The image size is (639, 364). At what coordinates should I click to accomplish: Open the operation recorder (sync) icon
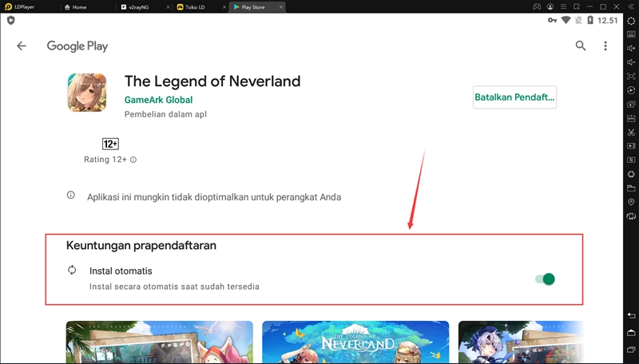click(631, 90)
